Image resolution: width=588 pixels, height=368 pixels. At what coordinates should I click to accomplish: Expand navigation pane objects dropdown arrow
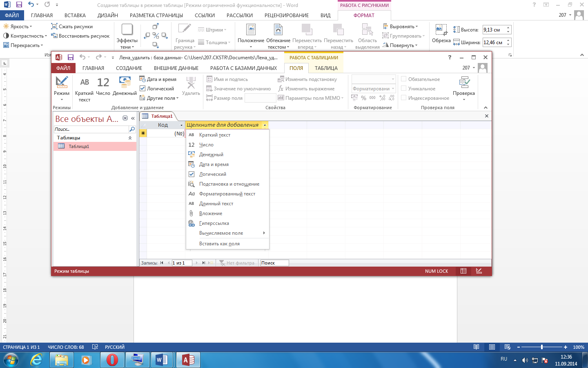[x=125, y=118]
